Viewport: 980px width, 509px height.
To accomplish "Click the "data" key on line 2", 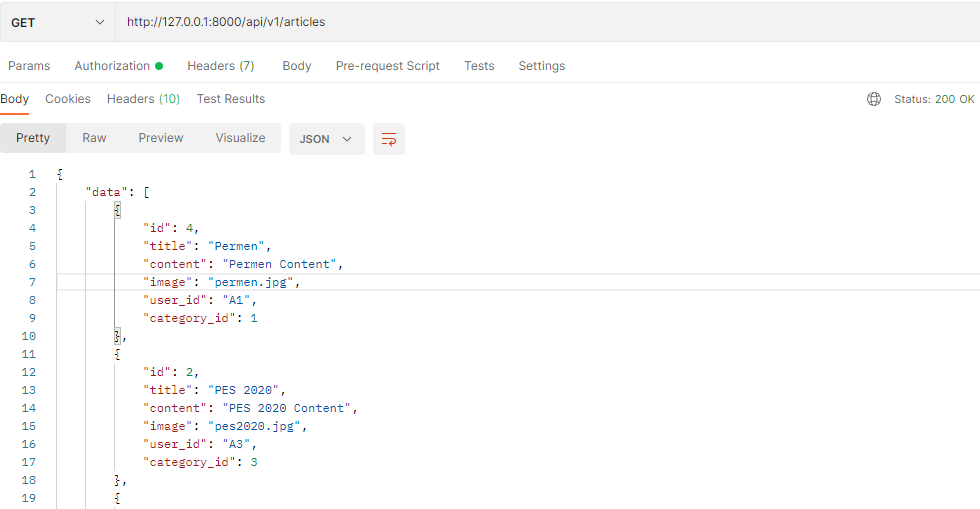I will point(106,192).
